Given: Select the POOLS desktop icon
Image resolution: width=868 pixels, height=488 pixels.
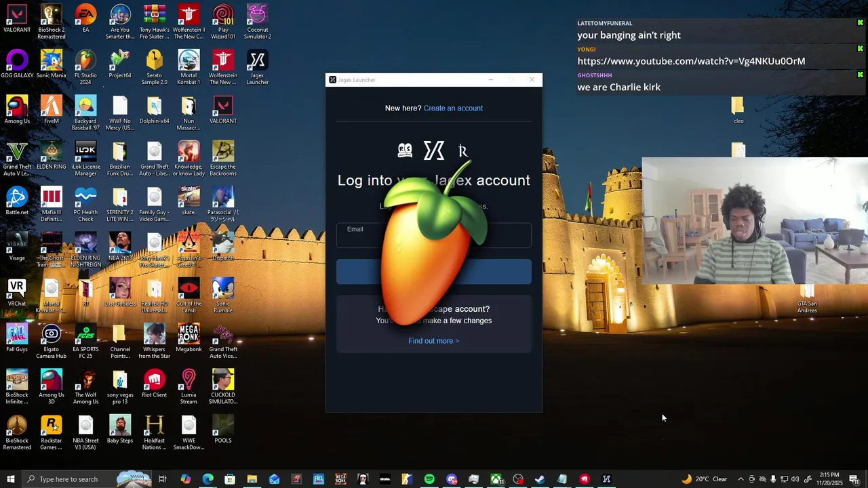Looking at the screenshot, I should click(x=223, y=430).
